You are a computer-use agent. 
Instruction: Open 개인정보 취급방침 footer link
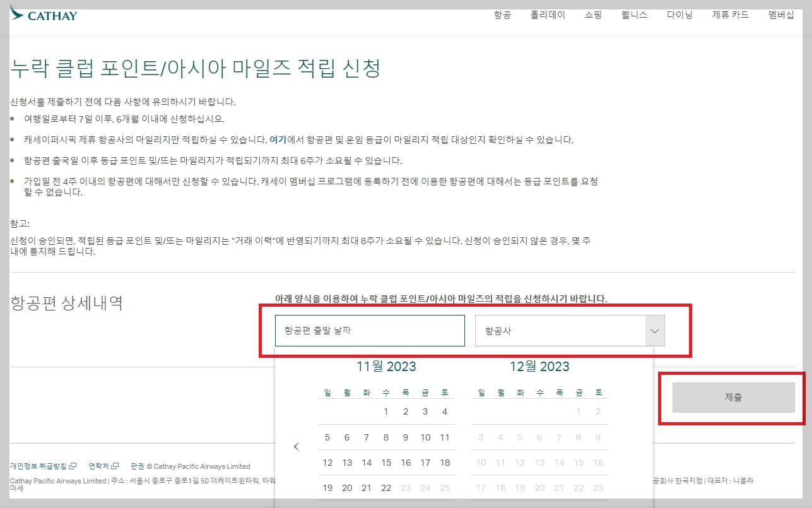click(38, 466)
